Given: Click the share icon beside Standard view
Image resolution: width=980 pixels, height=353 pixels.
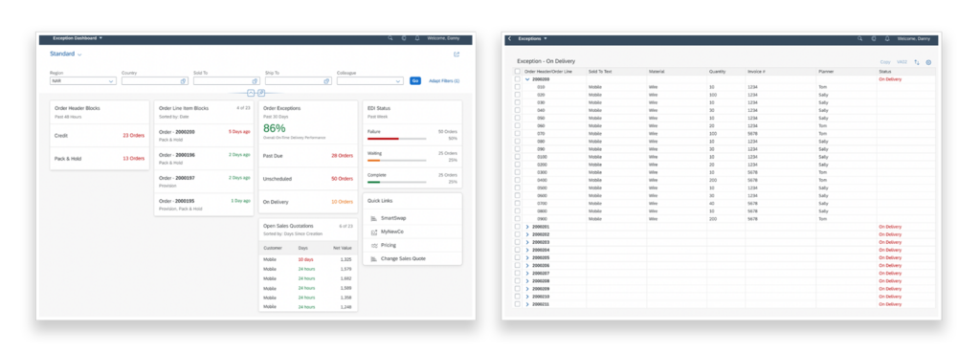Looking at the screenshot, I should click(x=457, y=55).
